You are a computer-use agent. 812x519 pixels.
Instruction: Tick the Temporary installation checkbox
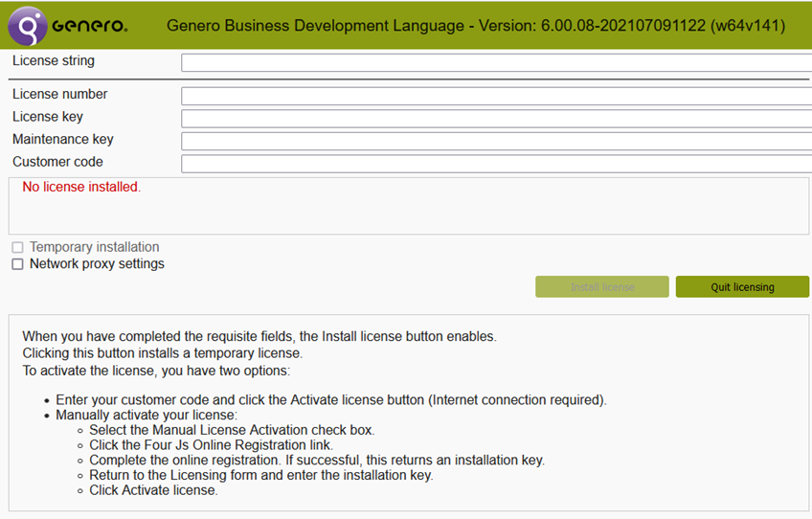tap(17, 248)
